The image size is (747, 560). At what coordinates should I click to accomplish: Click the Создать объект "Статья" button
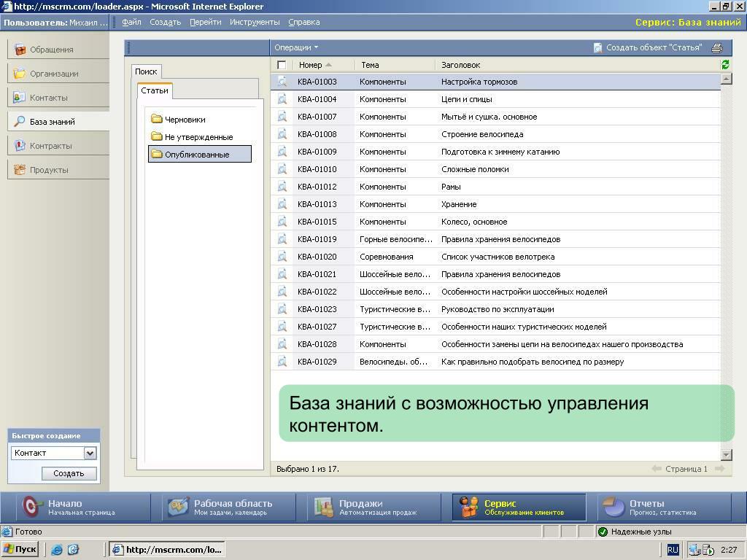point(649,47)
